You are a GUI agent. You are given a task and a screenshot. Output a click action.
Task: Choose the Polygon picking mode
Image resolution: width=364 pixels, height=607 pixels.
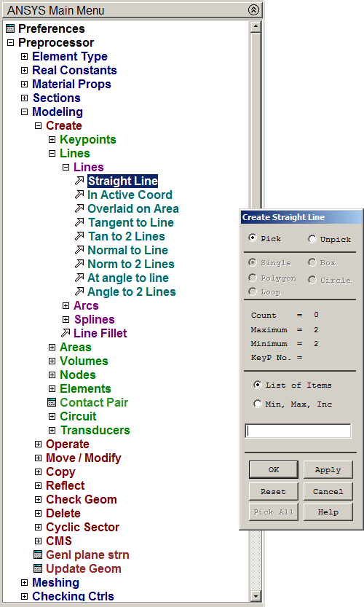(252, 278)
